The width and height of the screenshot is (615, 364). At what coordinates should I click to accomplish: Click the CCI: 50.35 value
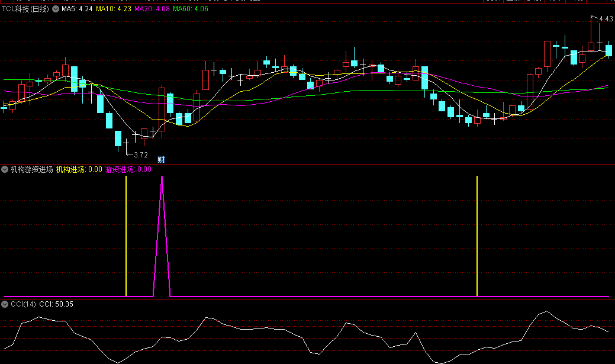[x=56, y=304]
